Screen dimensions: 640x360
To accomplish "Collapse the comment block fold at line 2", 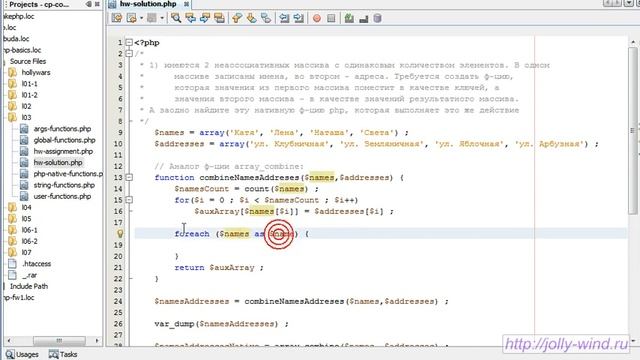I will pos(129,53).
